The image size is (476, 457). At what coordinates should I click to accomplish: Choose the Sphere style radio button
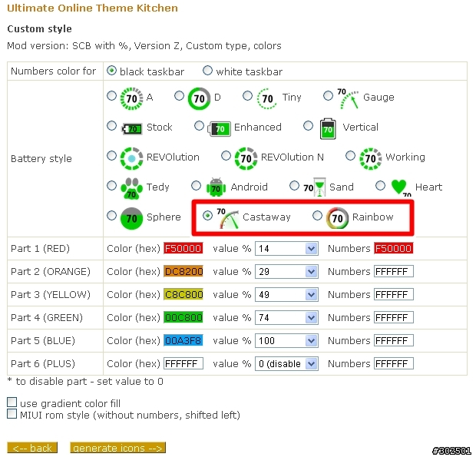[x=112, y=216]
